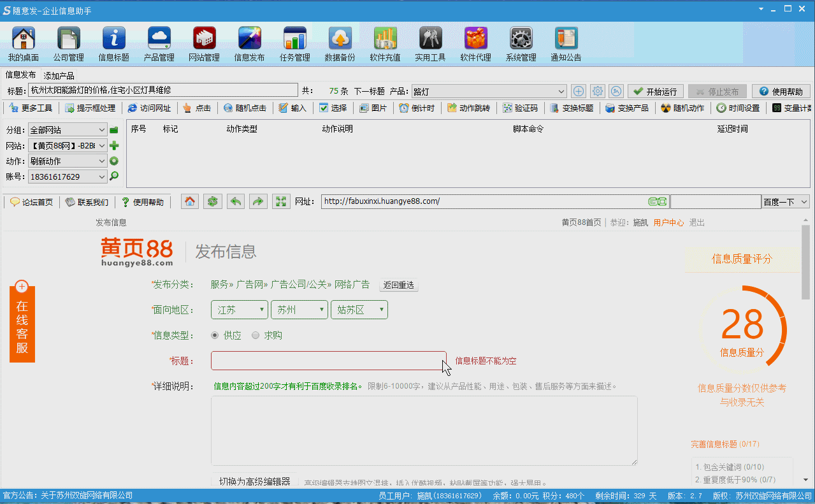The width and height of the screenshot is (815, 504).
Task: Open the 网站 黄页88网 dropdown
Action: click(x=68, y=146)
